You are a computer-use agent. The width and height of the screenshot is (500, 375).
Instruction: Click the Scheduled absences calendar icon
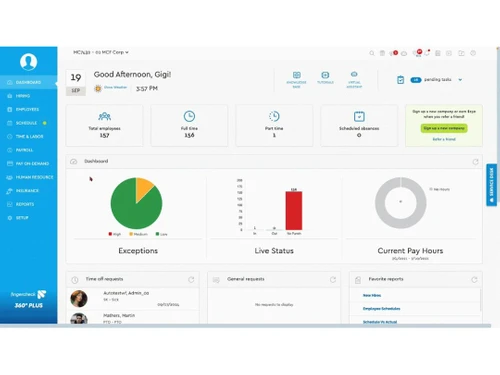click(x=359, y=116)
